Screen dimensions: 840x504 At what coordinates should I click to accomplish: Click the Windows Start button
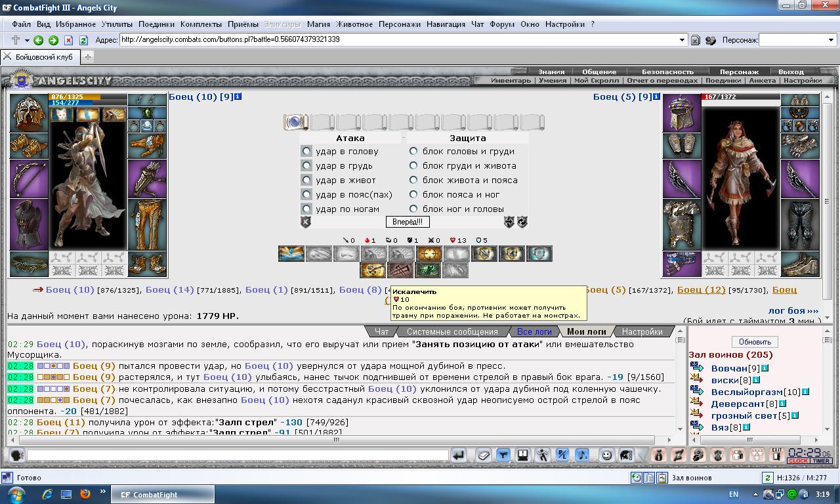tap(17, 494)
